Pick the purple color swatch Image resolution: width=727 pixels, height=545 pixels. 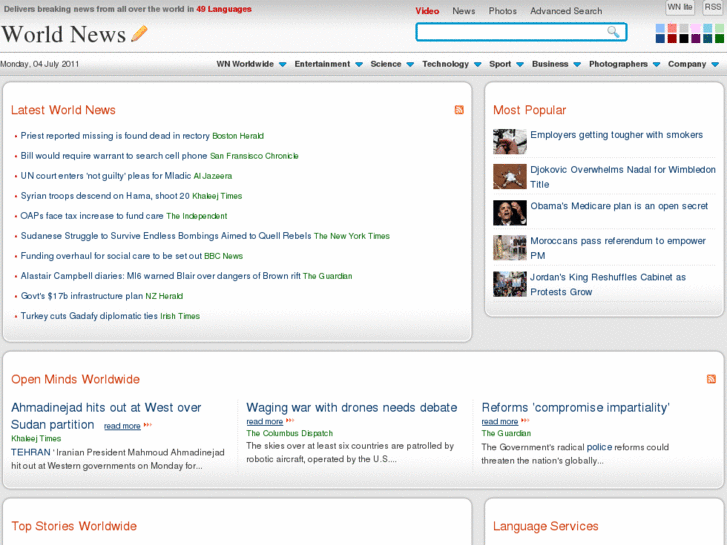[x=695, y=38]
